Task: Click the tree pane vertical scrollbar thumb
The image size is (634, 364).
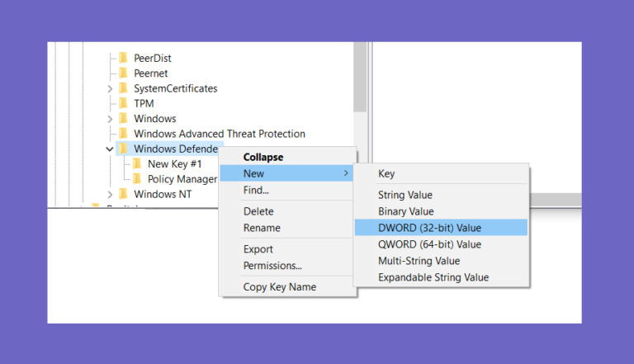Action: click(x=360, y=77)
